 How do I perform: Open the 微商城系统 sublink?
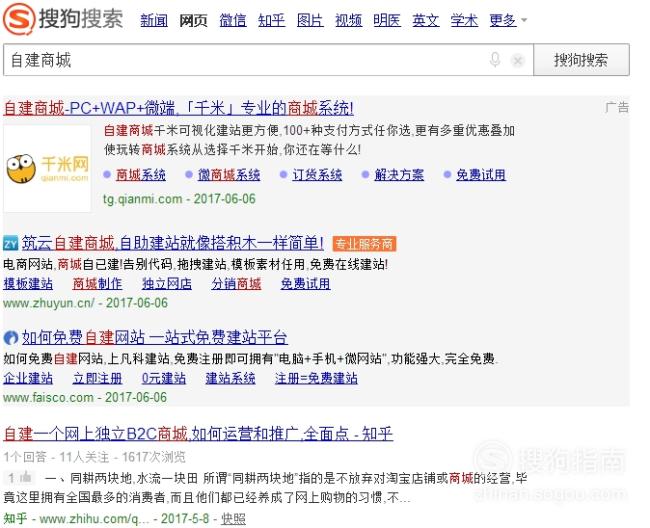[229, 175]
